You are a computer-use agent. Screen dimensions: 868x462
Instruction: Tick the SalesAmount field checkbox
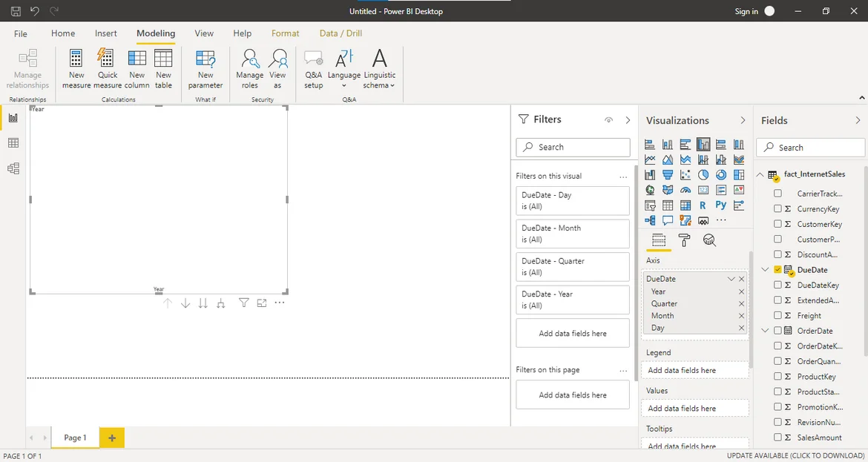[x=777, y=438]
